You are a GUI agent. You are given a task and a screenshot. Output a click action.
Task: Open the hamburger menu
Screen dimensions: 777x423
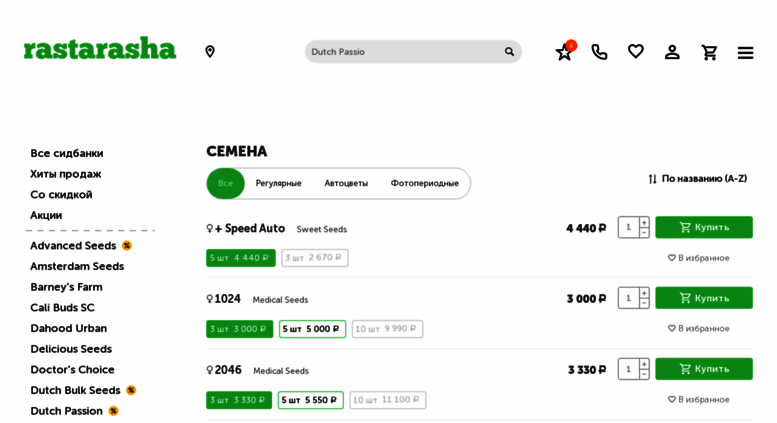(745, 53)
